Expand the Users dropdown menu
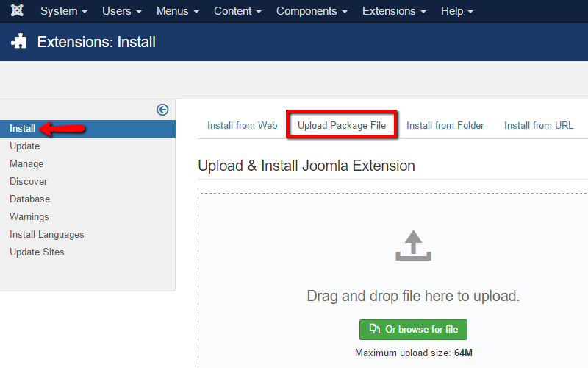This screenshot has width=588, height=368. (122, 11)
